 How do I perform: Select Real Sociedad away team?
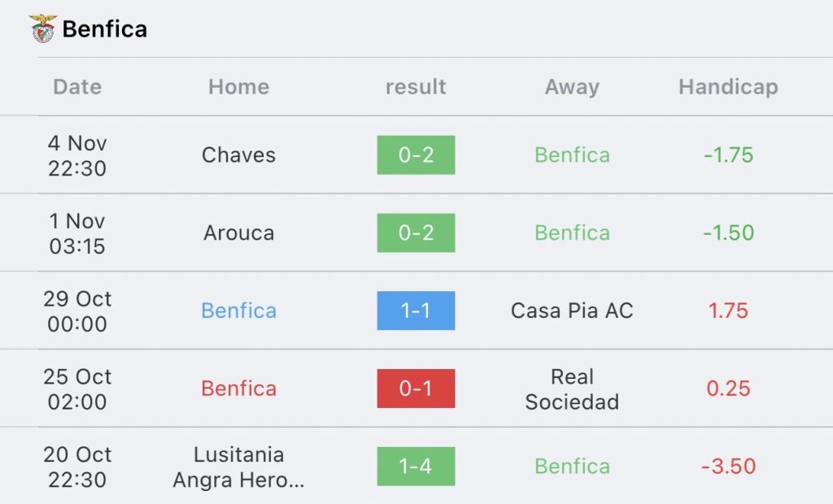click(572, 389)
